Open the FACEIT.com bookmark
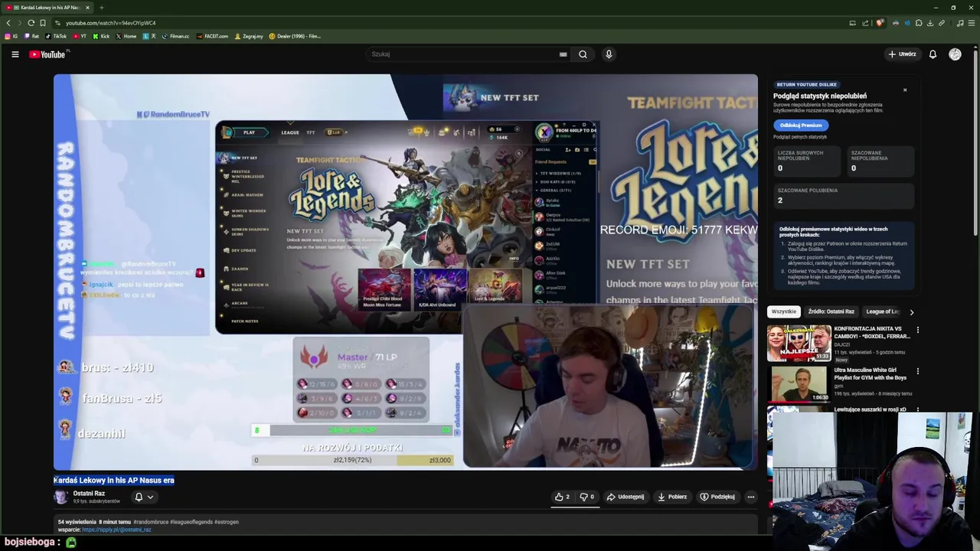 [212, 36]
